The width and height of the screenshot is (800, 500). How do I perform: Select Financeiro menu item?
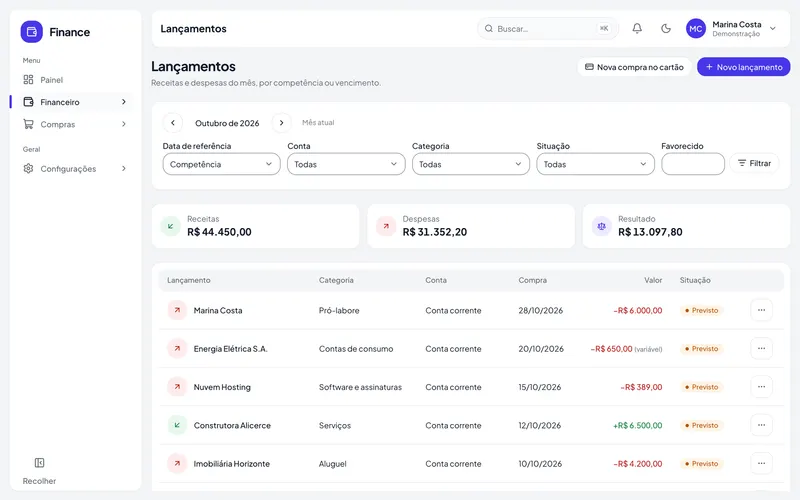[x=75, y=102]
